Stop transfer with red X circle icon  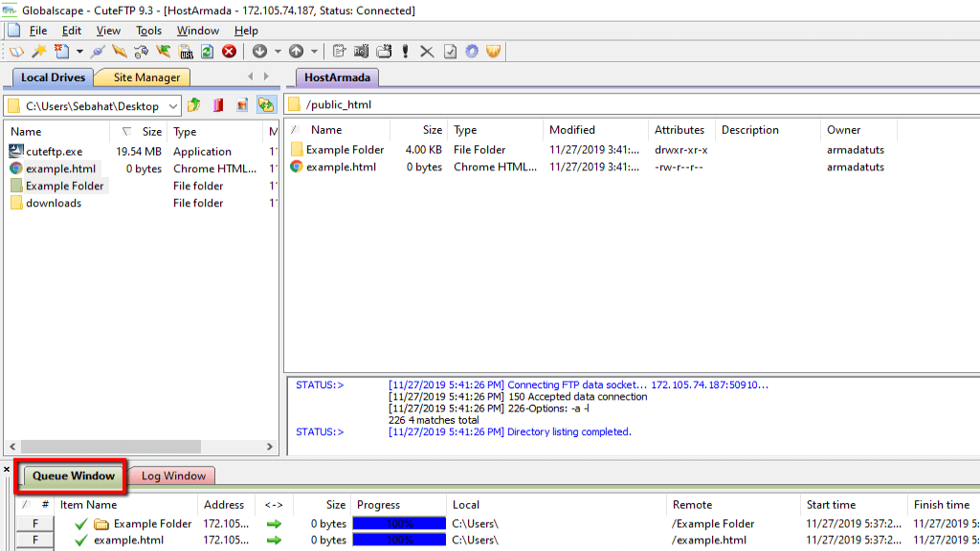230,52
